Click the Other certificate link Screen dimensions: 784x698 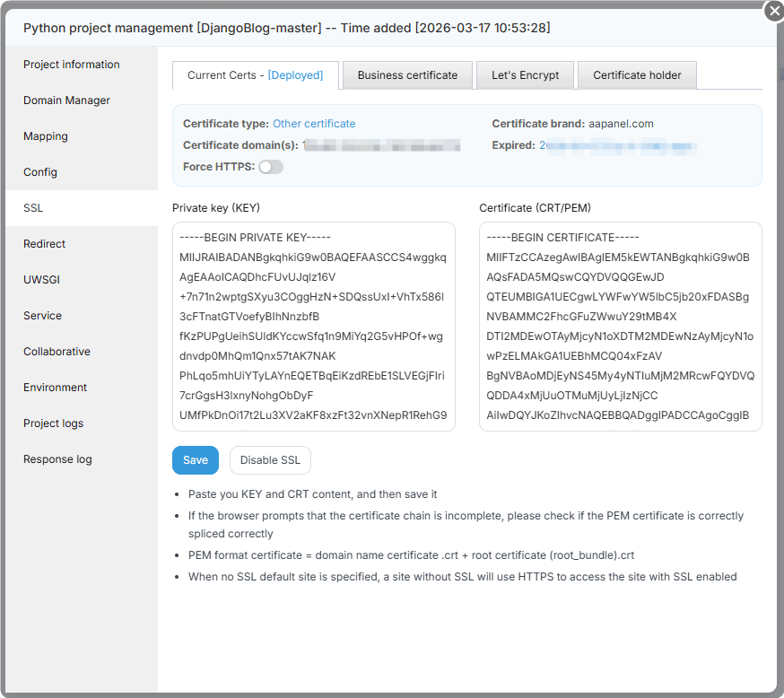pyautogui.click(x=314, y=124)
